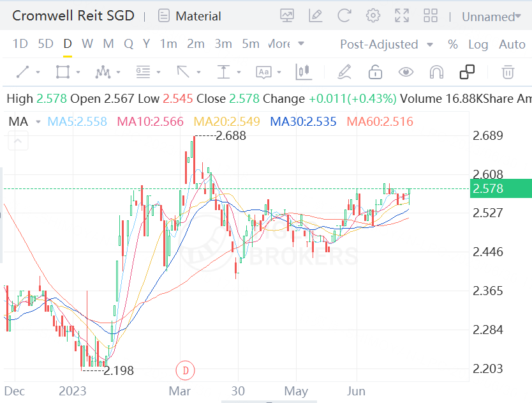The height and width of the screenshot is (403, 532).
Task: Open the Material link
Action: coord(190,16)
